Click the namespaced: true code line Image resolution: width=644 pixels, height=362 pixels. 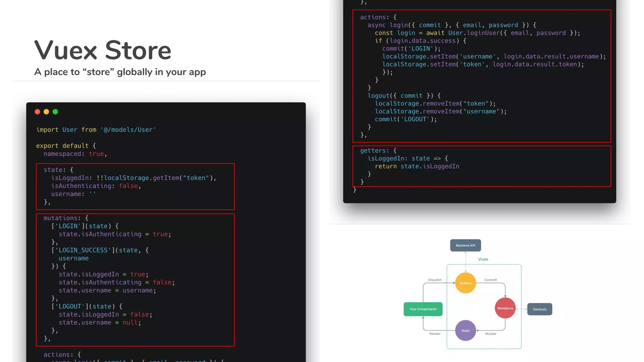pyautogui.click(x=75, y=154)
